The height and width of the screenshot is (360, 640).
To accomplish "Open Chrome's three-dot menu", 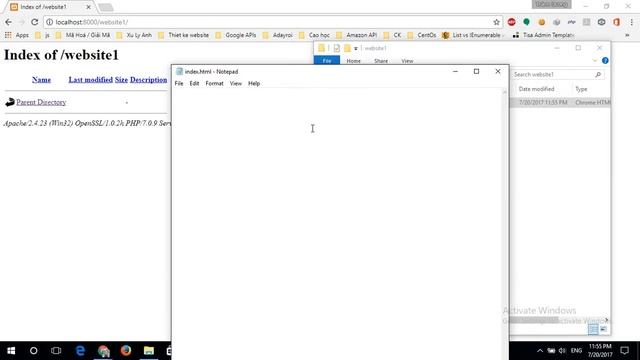I will 631,22.
